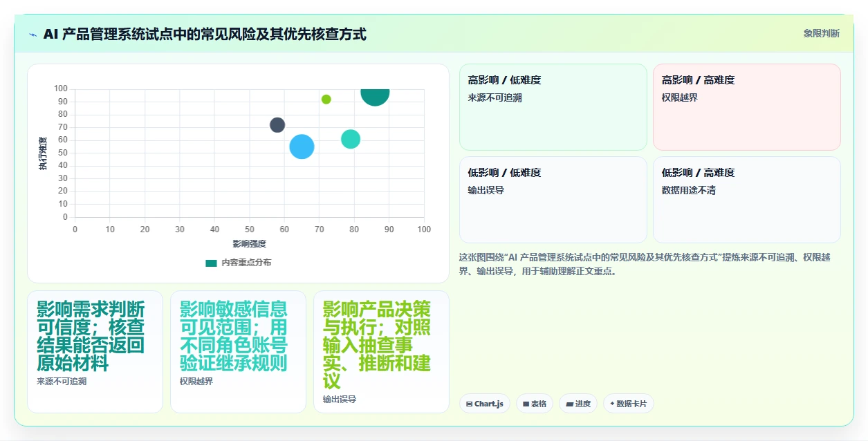
Task: Open the 低影响 / 低难度 quadrant card
Action: tap(553, 200)
